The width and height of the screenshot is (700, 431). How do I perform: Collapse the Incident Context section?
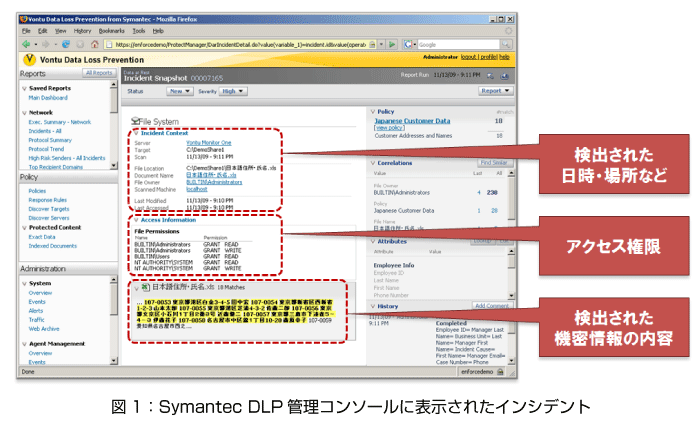point(136,133)
